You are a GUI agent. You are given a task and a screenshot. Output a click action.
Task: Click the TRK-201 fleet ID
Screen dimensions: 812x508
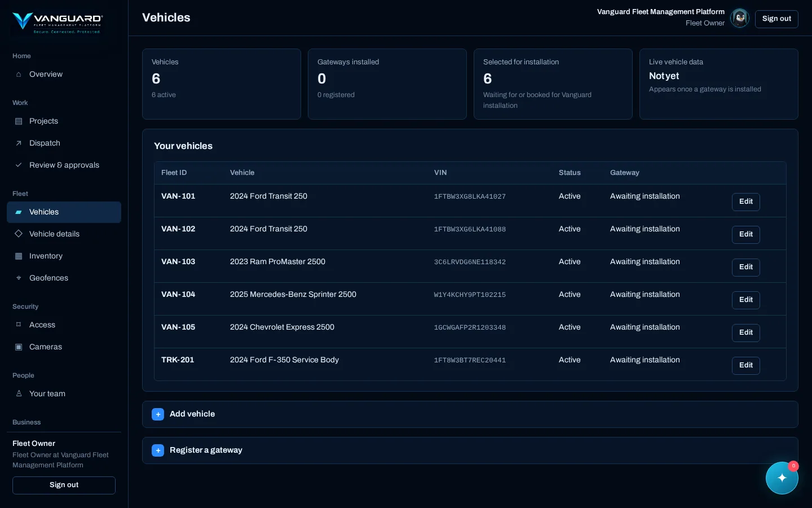coord(178,360)
